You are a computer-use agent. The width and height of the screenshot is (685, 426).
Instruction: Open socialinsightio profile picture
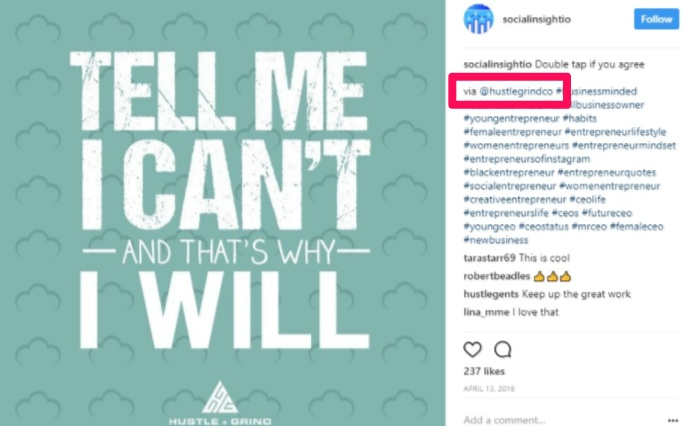pyautogui.click(x=478, y=19)
